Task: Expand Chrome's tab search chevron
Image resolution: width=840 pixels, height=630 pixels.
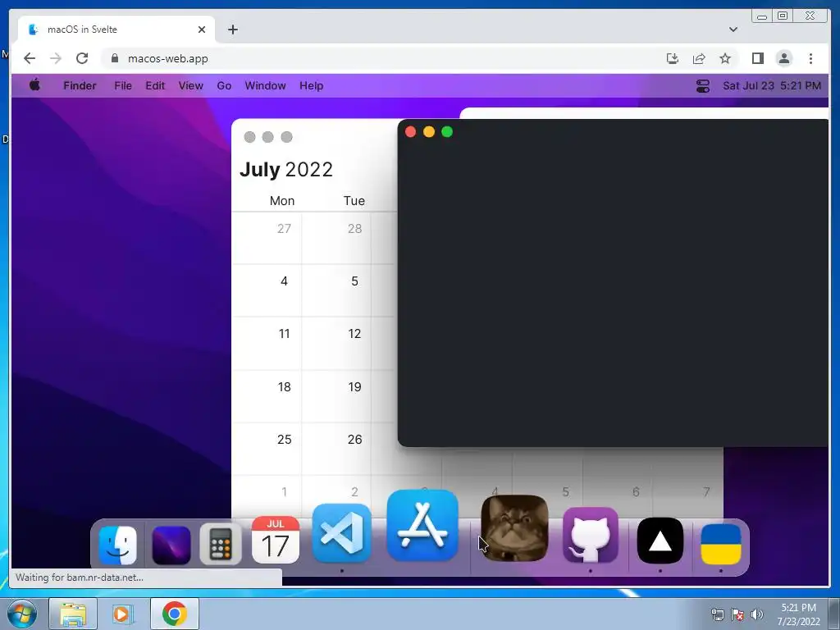Action: click(733, 30)
